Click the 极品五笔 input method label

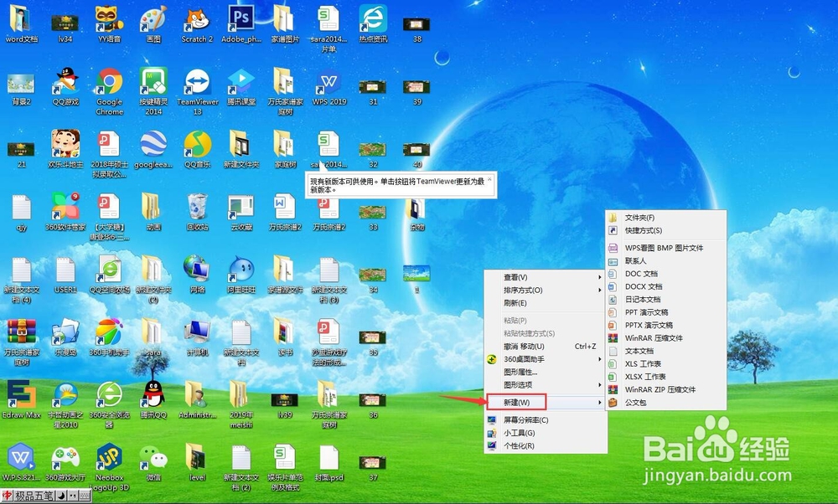[34, 496]
